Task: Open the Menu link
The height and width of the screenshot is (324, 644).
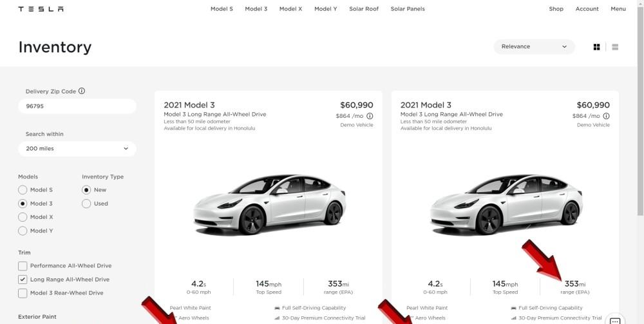Action: [618, 8]
